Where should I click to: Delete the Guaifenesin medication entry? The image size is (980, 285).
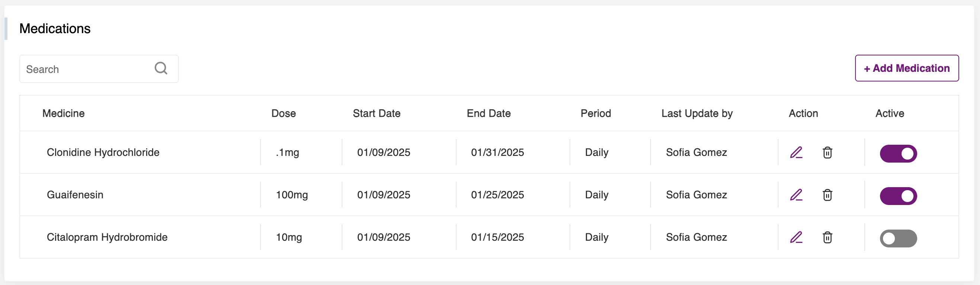827,195
